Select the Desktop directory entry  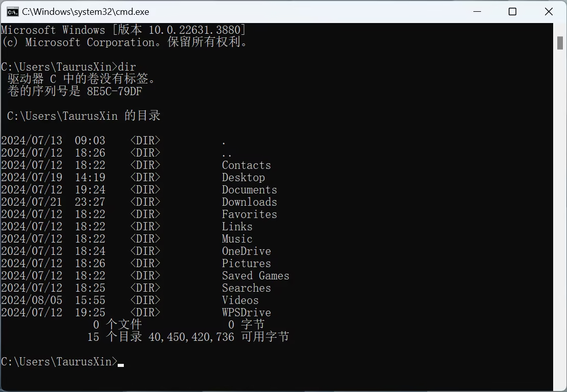(x=243, y=177)
